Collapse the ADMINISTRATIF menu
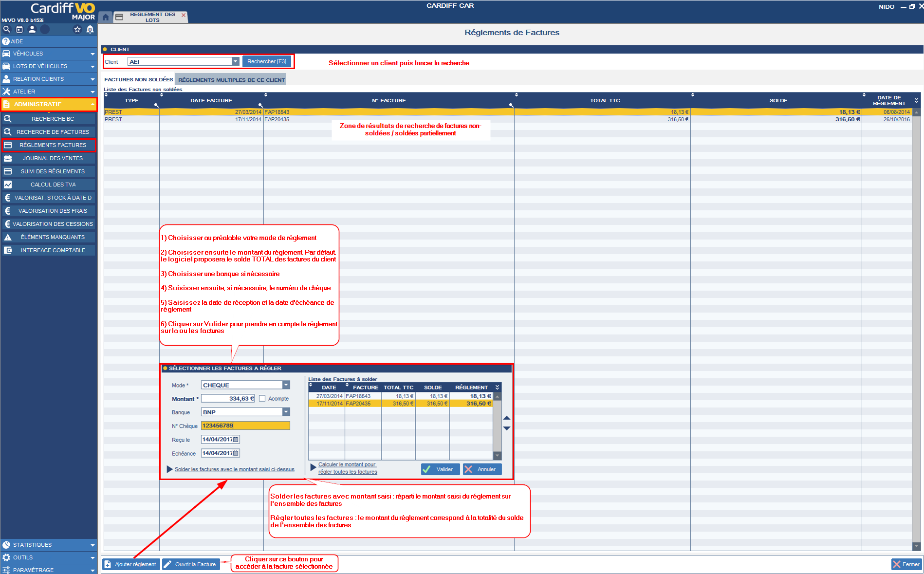Screen dimensions: 924x574 tap(49, 104)
